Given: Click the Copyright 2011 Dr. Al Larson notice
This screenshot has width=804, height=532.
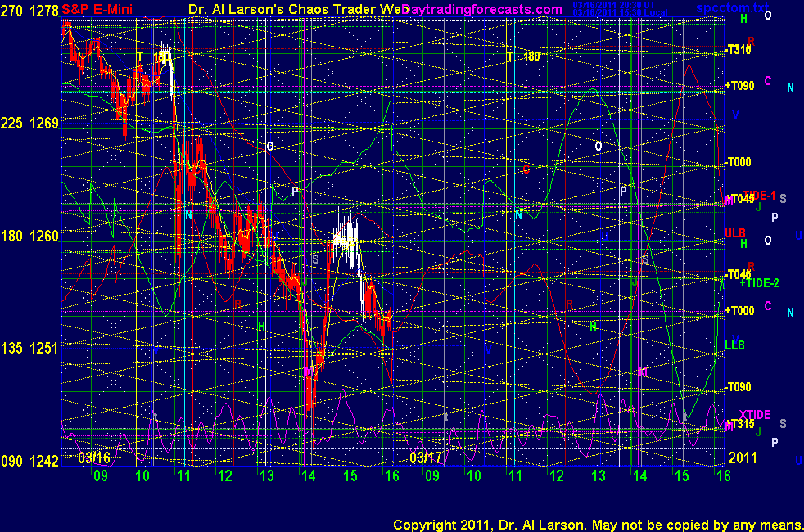Looking at the screenshot, I should [597, 524].
